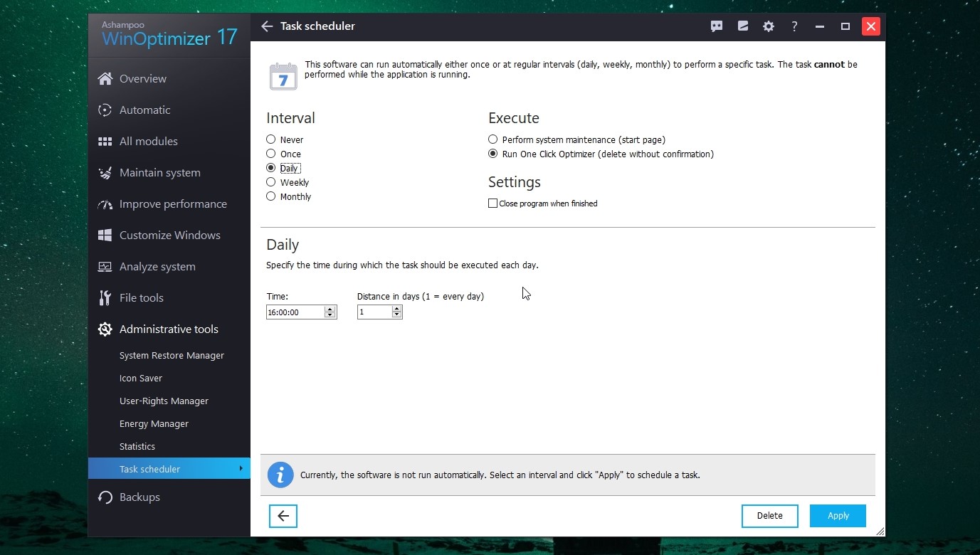
Task: Click the "Time:" label
Action: coord(277,297)
